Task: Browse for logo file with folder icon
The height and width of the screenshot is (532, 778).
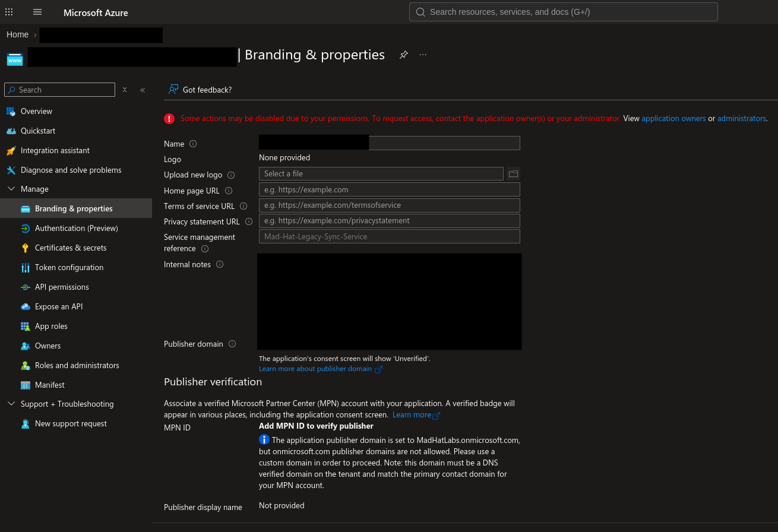Action: click(x=513, y=173)
